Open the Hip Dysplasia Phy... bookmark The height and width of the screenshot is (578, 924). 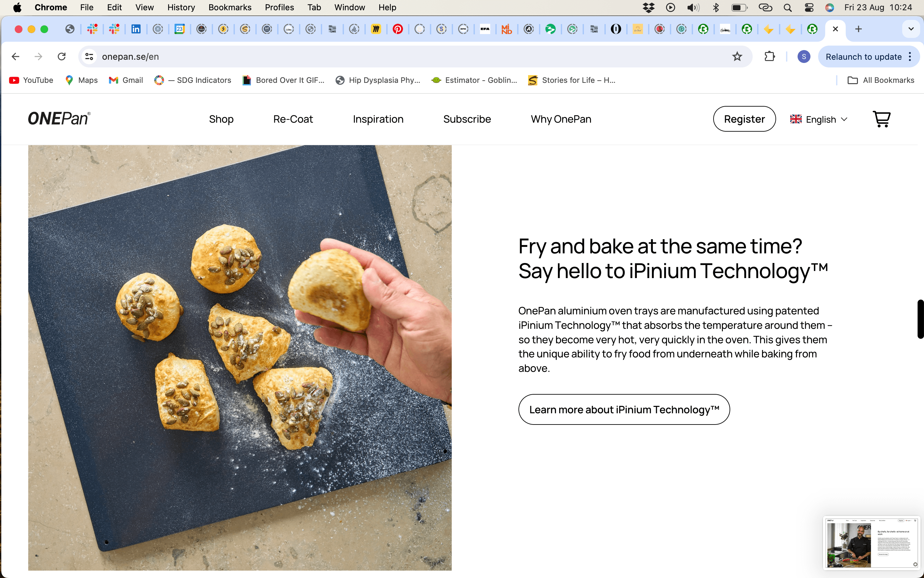point(378,80)
